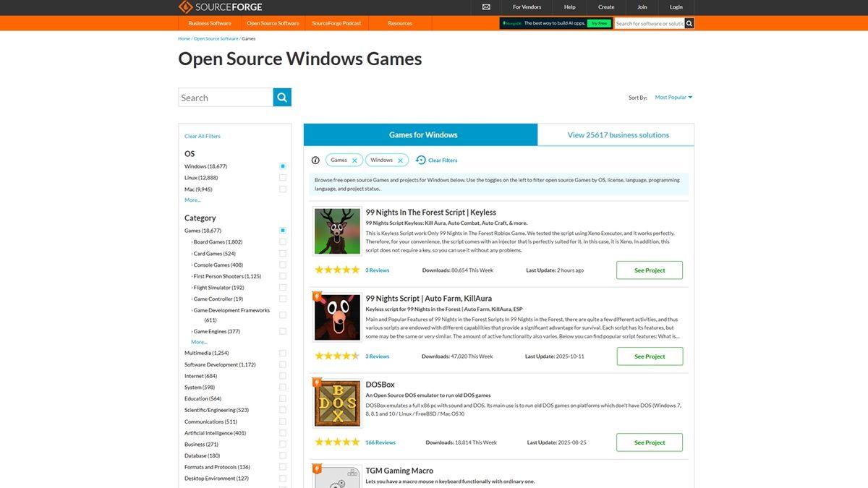Remove the Windows filter chip X
868x488 pixels.
coord(400,160)
